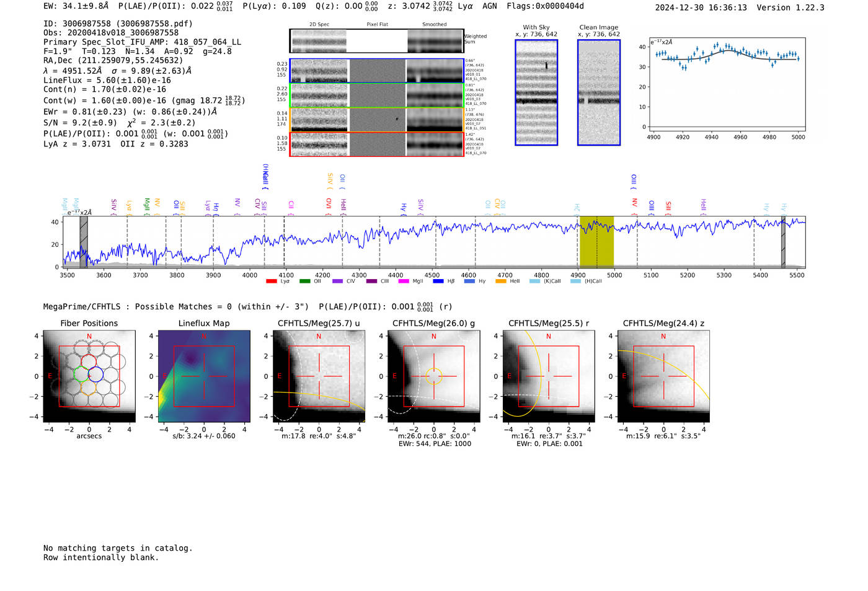
Task: Click the orange-bordered Pixel Flat with dark spot
Action: click(378, 120)
